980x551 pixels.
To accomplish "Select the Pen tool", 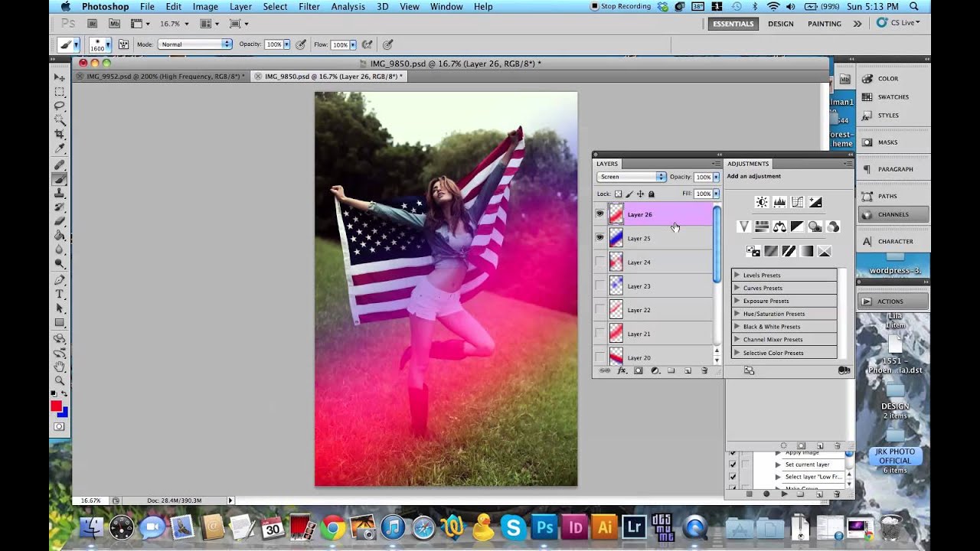I will click(x=60, y=280).
